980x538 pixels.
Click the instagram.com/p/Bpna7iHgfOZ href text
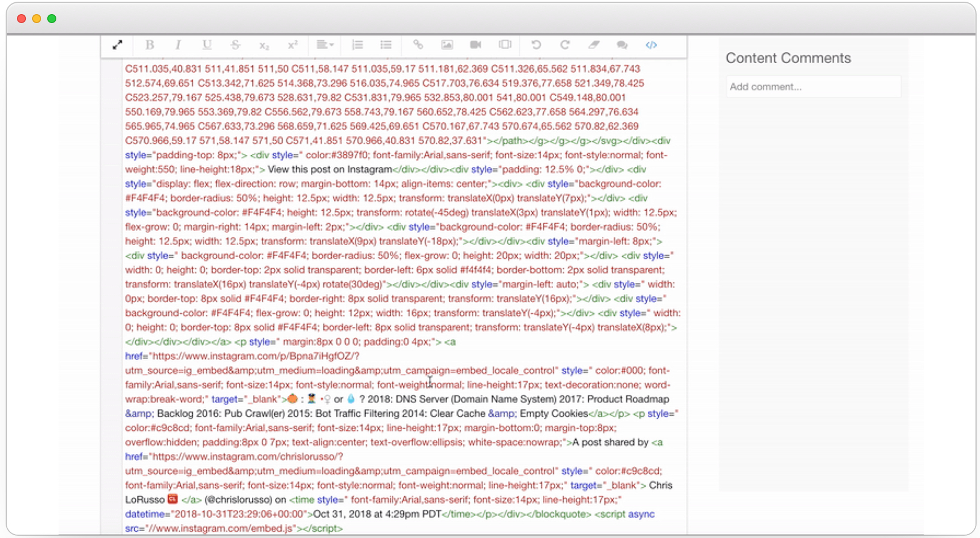pyautogui.click(x=256, y=356)
